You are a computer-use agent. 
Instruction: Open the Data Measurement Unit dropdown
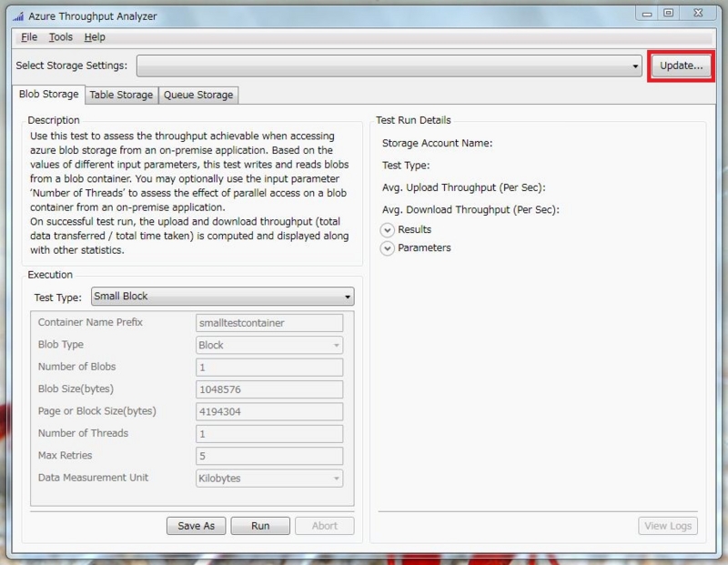point(269,479)
